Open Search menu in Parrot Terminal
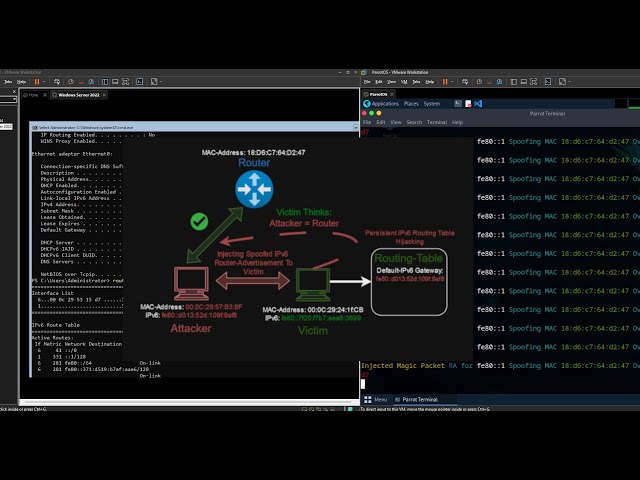This screenshot has width=640, height=480. (414, 122)
